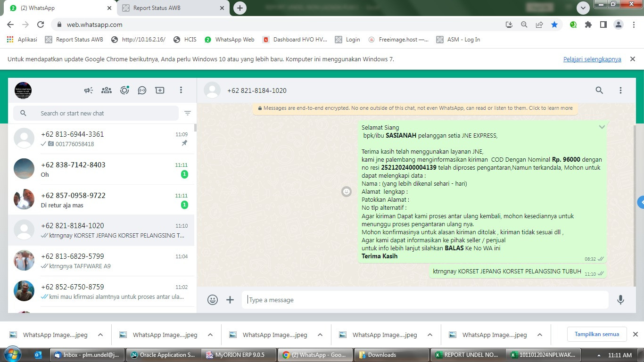Screen dimensions: 644x362
Task: Open the Downloads folder from the taskbar
Action: 391,355
